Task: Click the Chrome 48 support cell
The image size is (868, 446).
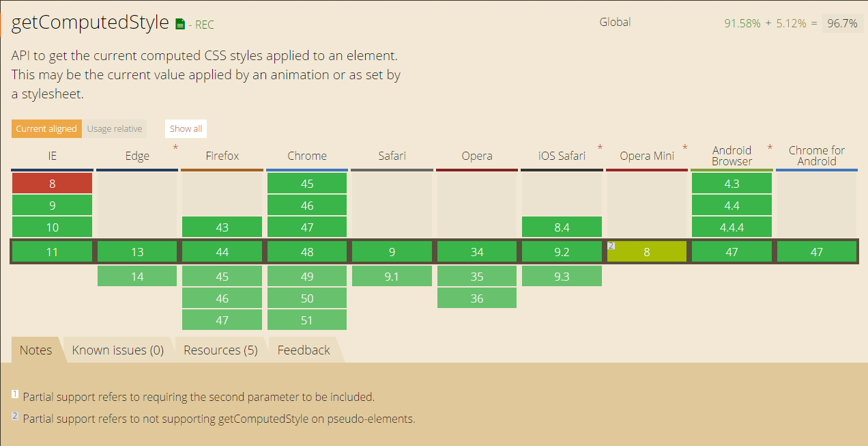Action: pos(307,252)
